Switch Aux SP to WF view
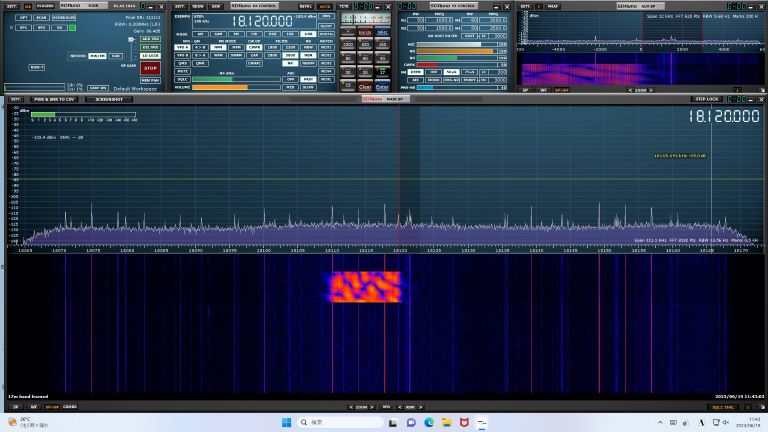The height and width of the screenshot is (432, 768). click(x=543, y=90)
